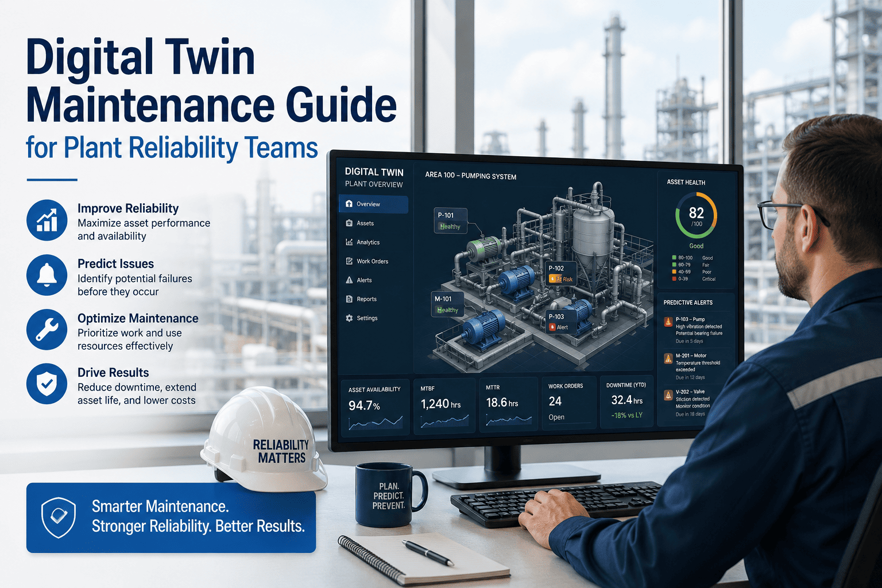Click the Alerts triangle icon in sidebar
Viewport: 882px width, 588px height.
(349, 280)
